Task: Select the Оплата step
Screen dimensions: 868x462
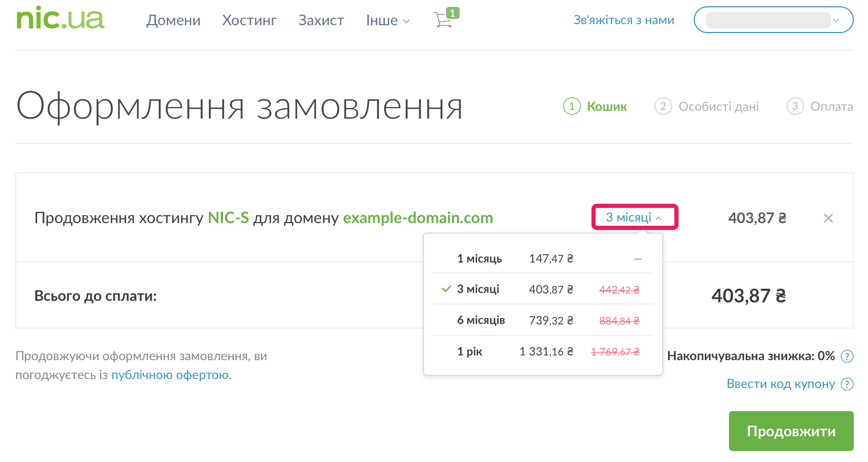Action: coord(820,107)
